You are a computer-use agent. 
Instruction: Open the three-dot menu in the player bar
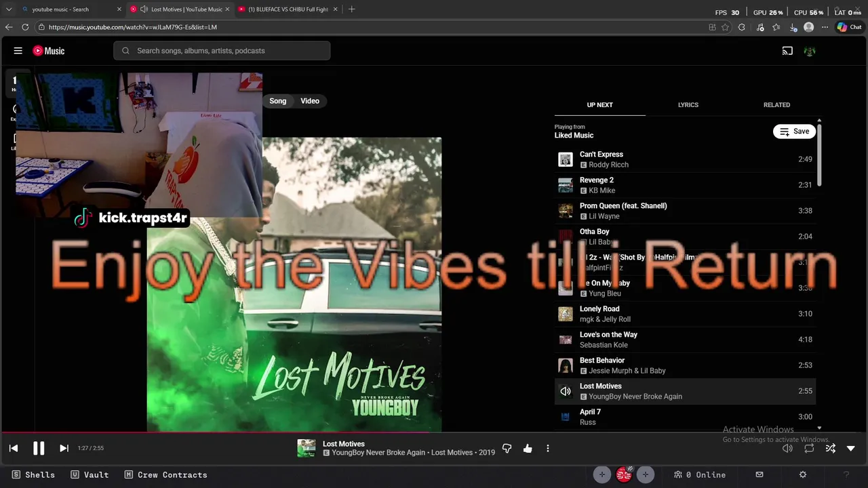[x=548, y=448]
